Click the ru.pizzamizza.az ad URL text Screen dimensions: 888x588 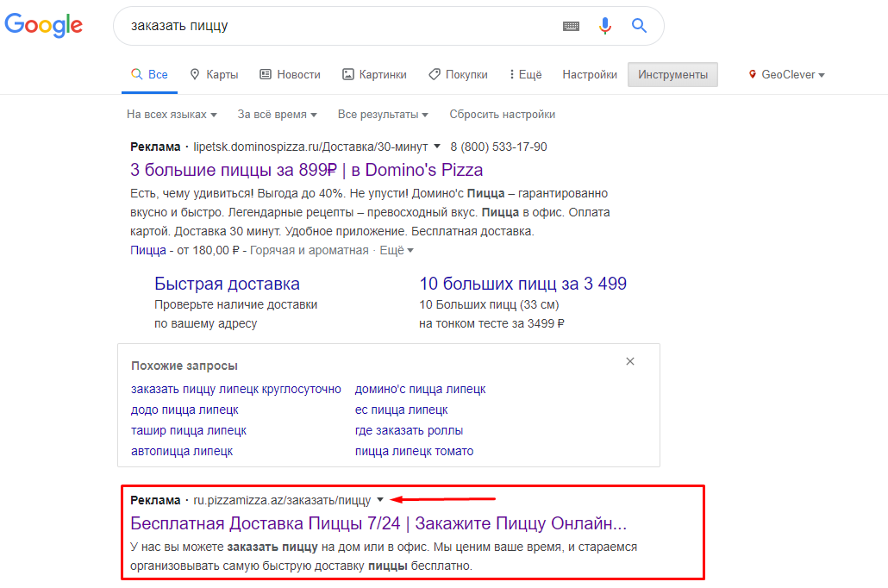click(x=282, y=500)
